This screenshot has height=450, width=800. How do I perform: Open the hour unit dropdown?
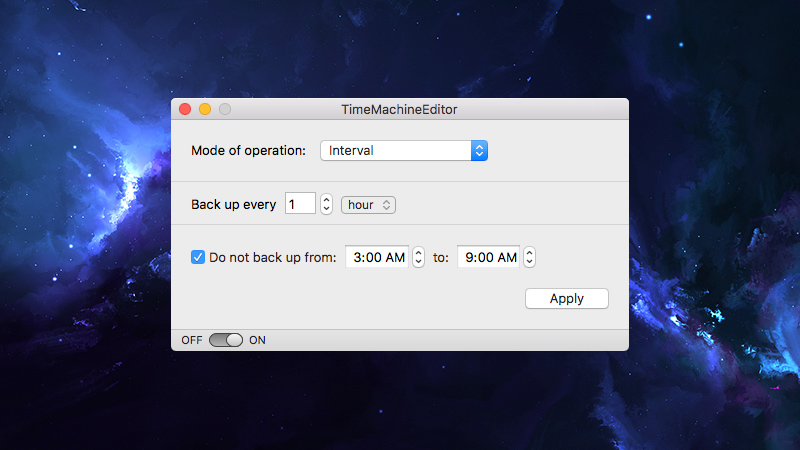[x=368, y=205]
